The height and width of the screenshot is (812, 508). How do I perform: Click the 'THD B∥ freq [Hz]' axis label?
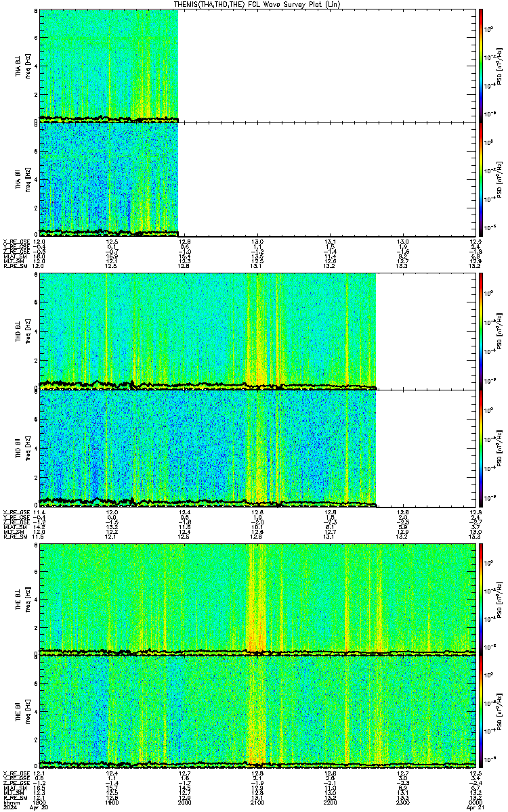click(22, 448)
